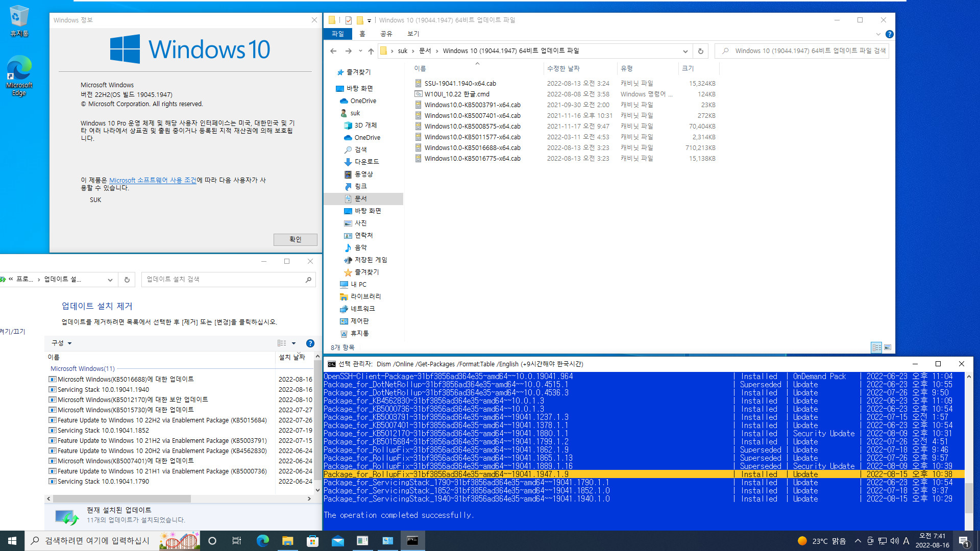Open help in the installed updates window
Viewport: 980px width, 551px height.
(310, 343)
